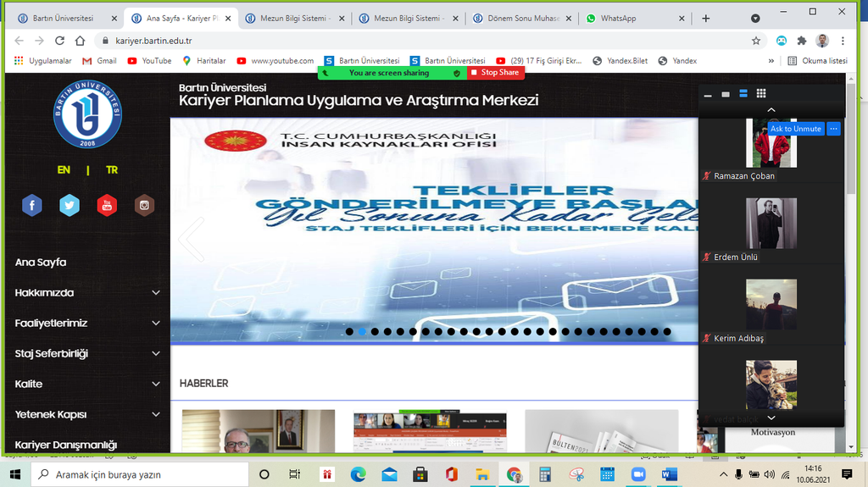Click Ask to Unmute button

[795, 129]
